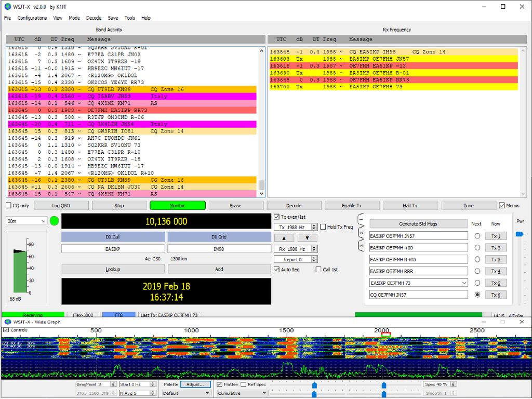Click the Log QSO button
This screenshot has width=532, height=399.
click(x=61, y=206)
